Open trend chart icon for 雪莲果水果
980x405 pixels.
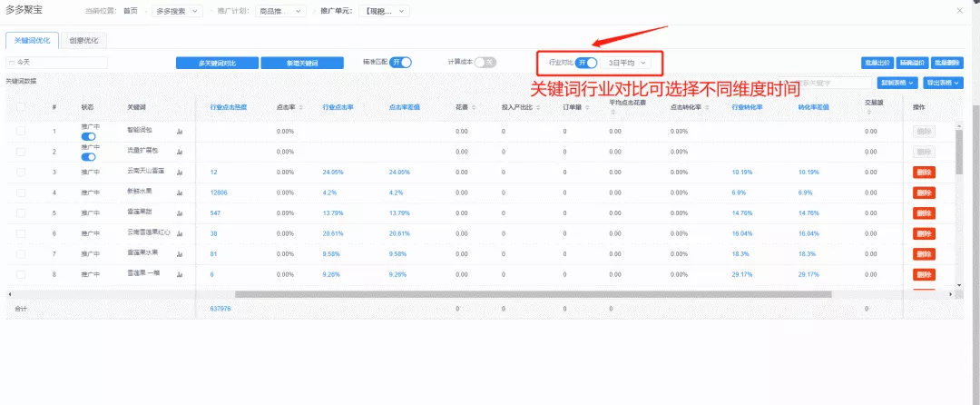(x=180, y=254)
